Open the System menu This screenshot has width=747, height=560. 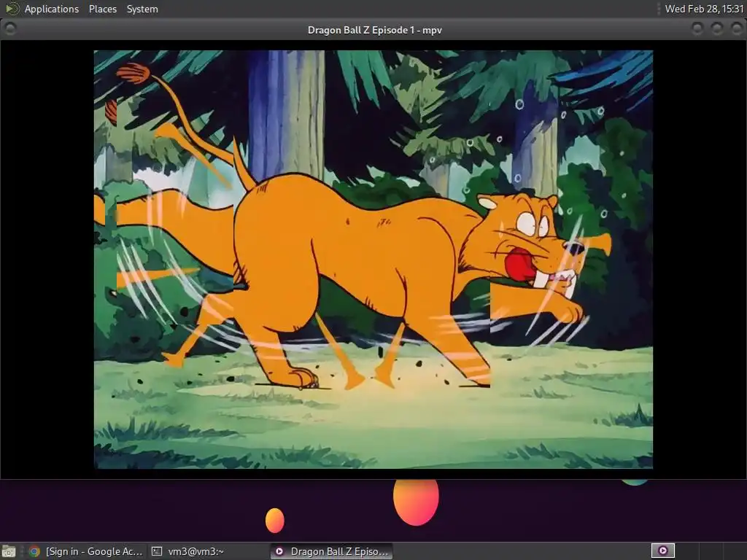pyautogui.click(x=142, y=9)
